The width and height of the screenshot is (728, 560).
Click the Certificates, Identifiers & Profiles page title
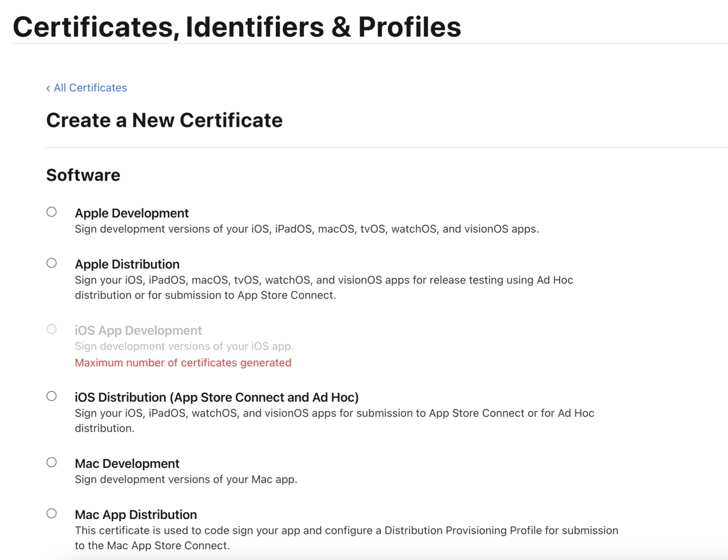237,27
